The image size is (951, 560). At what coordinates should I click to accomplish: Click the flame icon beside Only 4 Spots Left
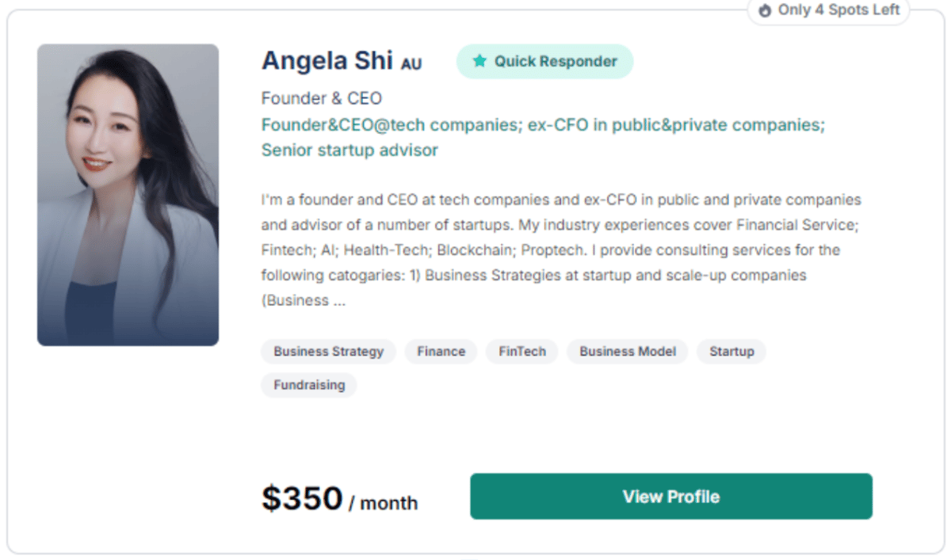tap(765, 11)
